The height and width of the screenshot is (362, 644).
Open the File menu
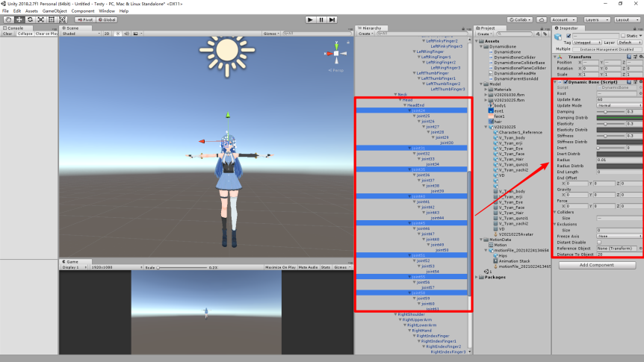(x=5, y=11)
